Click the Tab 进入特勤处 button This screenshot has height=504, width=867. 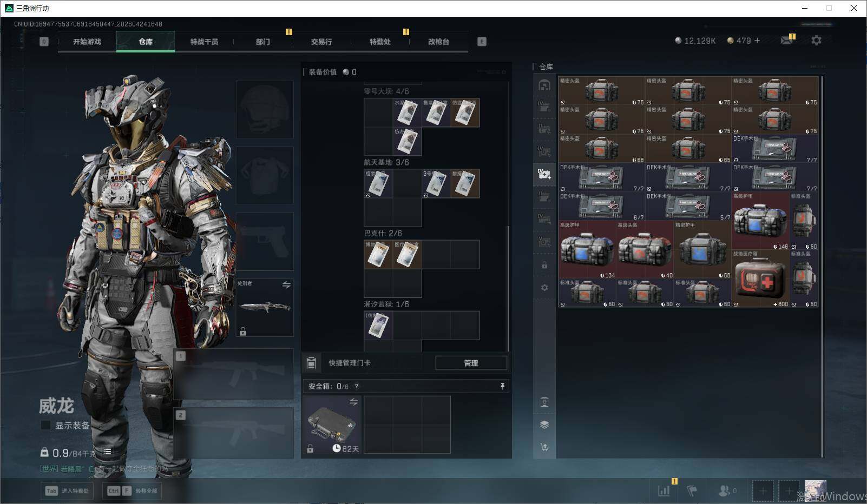click(67, 490)
